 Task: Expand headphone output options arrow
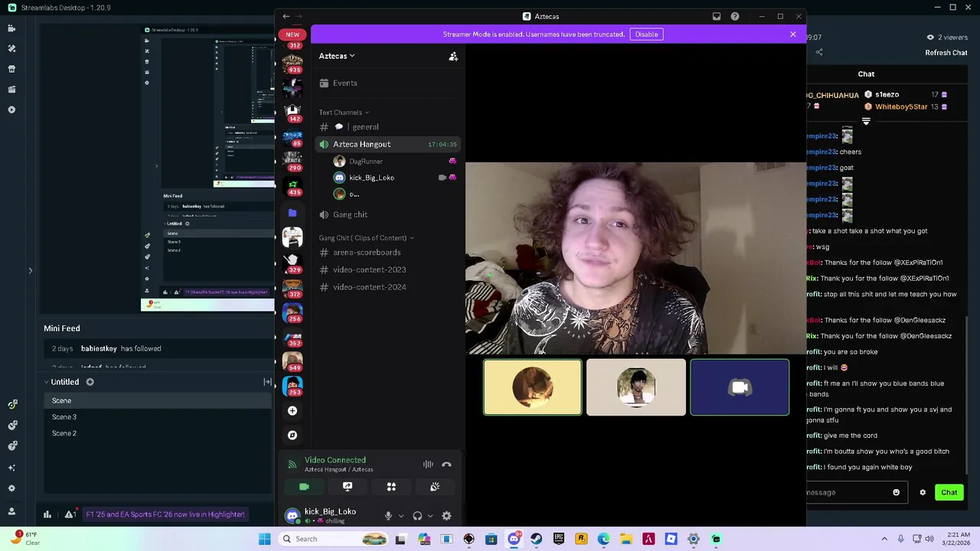[x=430, y=517]
